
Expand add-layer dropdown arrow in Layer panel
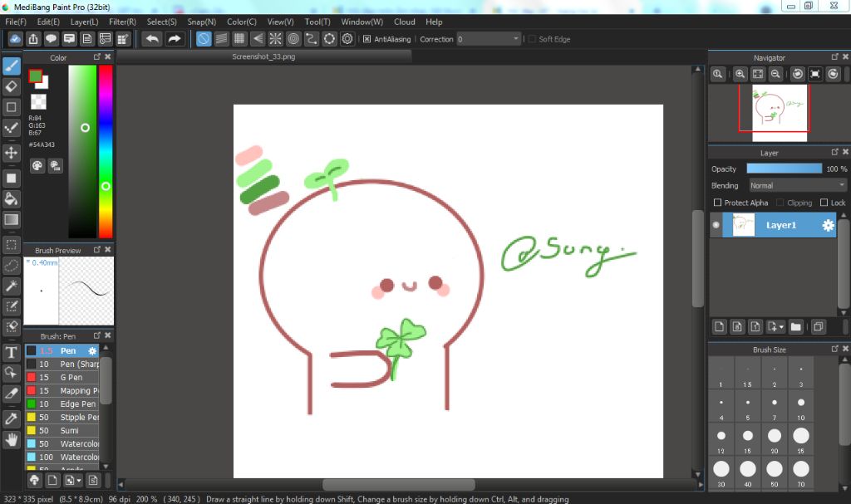point(781,327)
